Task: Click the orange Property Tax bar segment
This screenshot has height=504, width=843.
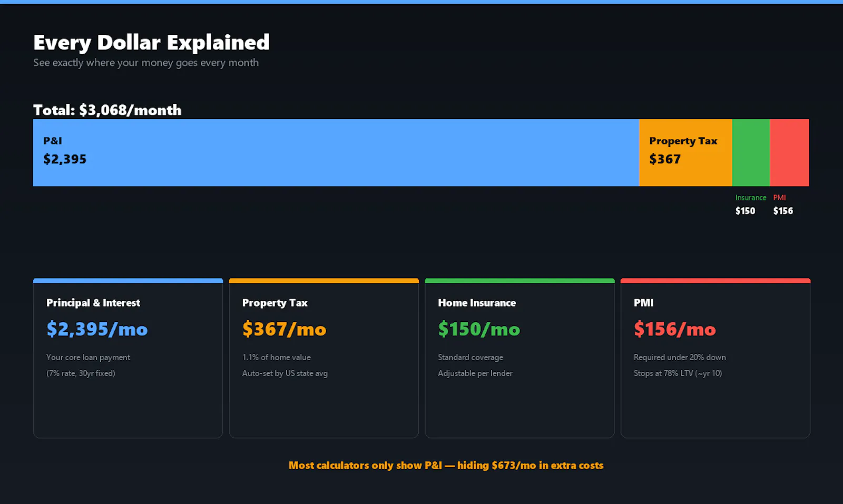Action: [x=685, y=153]
